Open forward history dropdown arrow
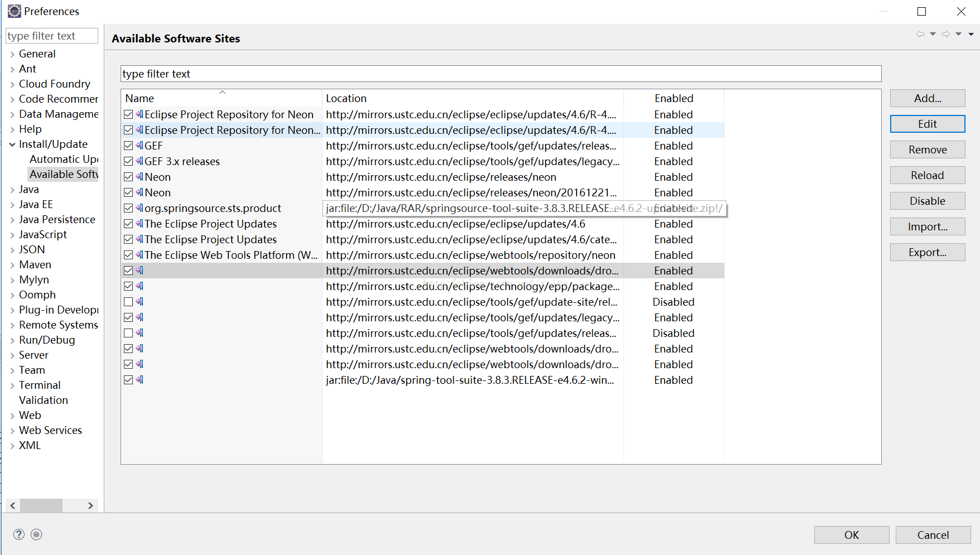Screen dimensions: 980x555 [958, 34]
